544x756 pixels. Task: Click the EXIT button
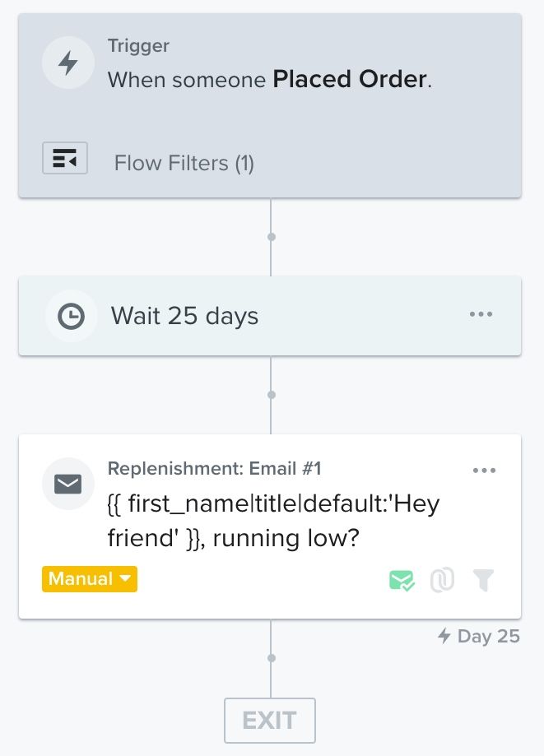click(x=269, y=720)
